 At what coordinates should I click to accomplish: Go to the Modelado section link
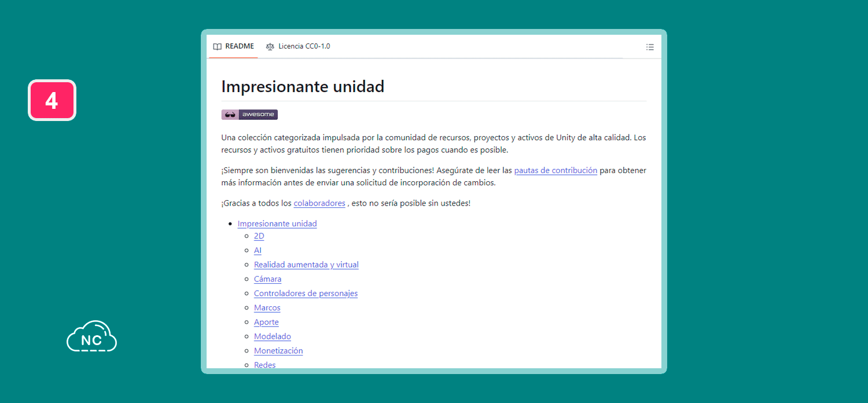(x=273, y=337)
